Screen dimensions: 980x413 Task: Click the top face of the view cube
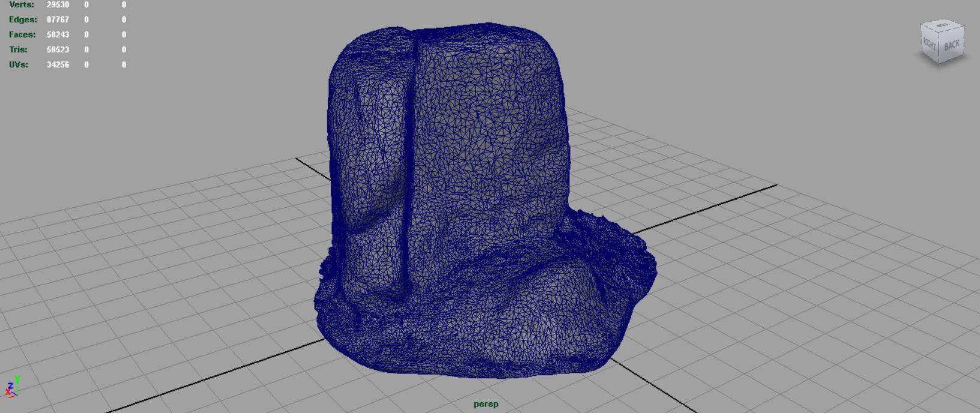coord(942,25)
